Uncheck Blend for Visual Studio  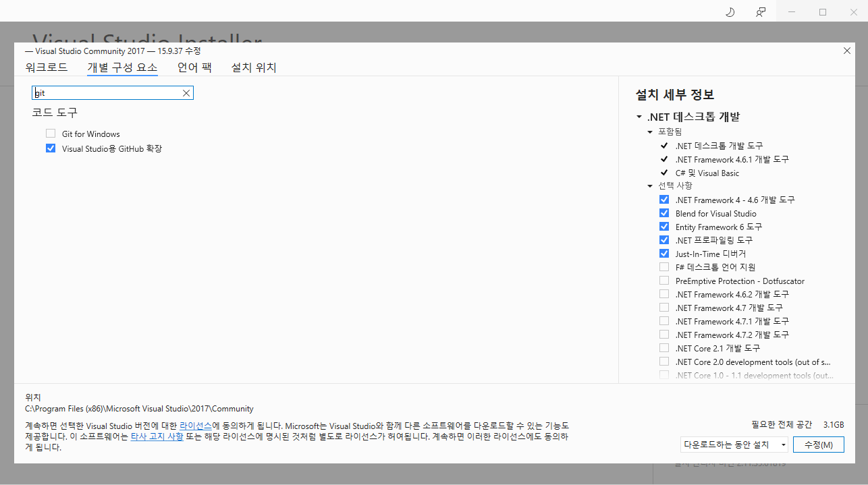tap(664, 213)
